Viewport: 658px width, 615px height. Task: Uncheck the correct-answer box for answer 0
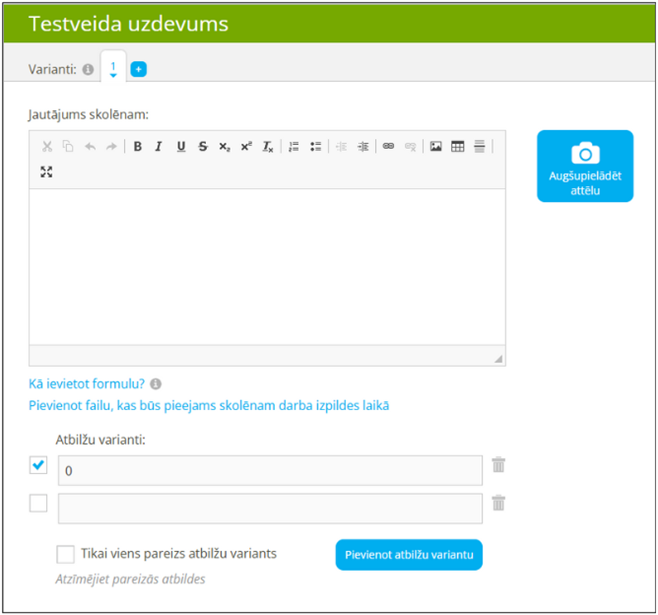(x=39, y=465)
